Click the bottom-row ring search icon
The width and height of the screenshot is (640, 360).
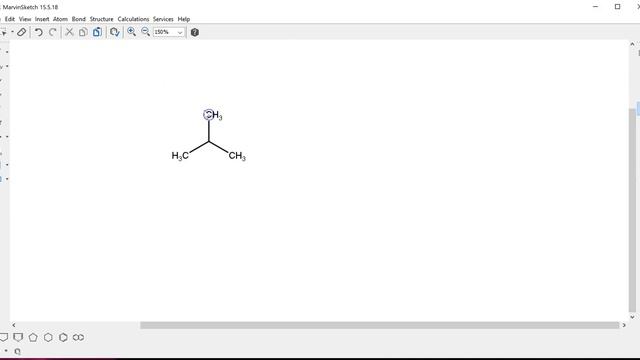pos(18,351)
